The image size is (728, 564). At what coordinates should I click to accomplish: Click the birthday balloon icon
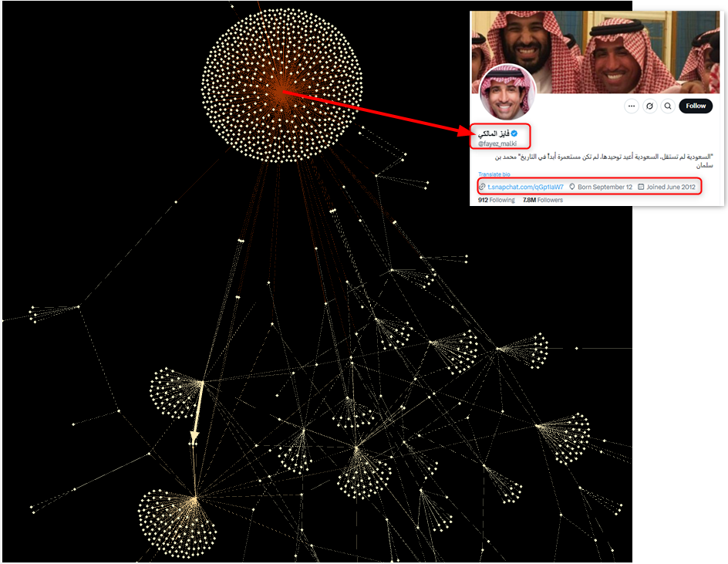pyautogui.click(x=572, y=187)
